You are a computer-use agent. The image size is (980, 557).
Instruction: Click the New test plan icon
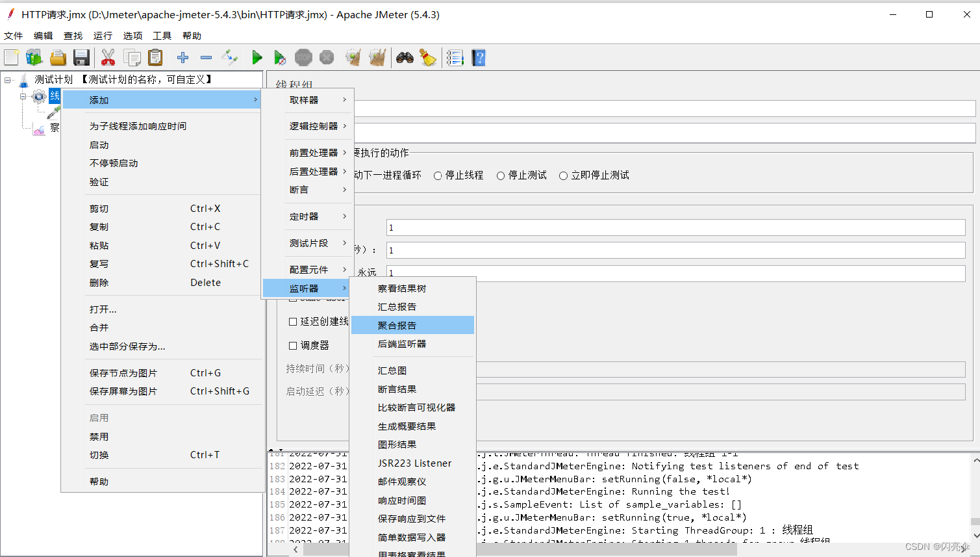coord(11,58)
